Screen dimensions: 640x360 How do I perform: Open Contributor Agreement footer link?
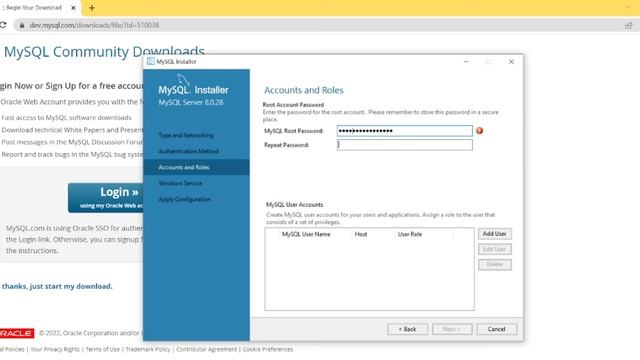point(206,349)
